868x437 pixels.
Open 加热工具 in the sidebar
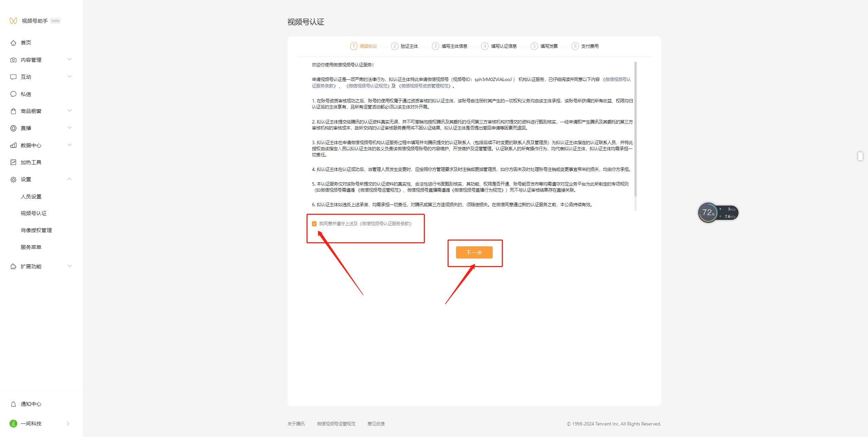point(31,163)
